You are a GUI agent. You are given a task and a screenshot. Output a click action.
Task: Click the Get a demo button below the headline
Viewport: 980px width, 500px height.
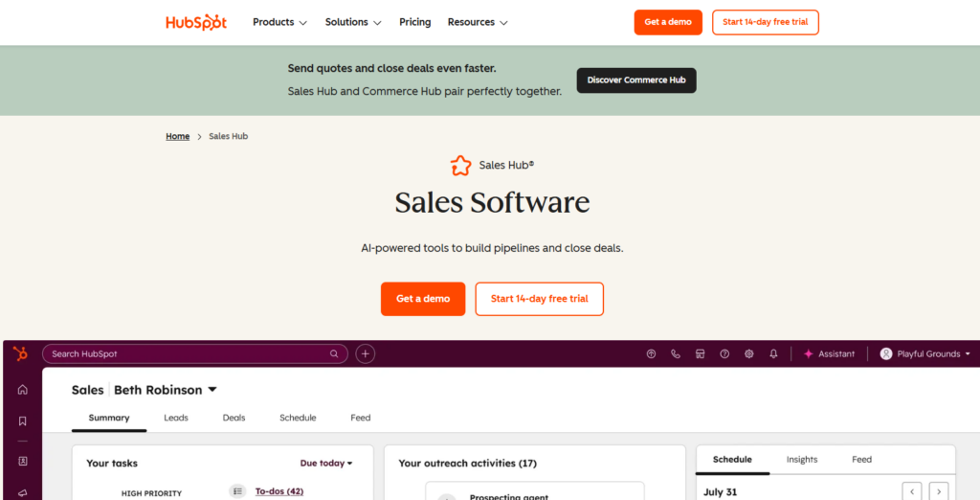pyautogui.click(x=423, y=299)
